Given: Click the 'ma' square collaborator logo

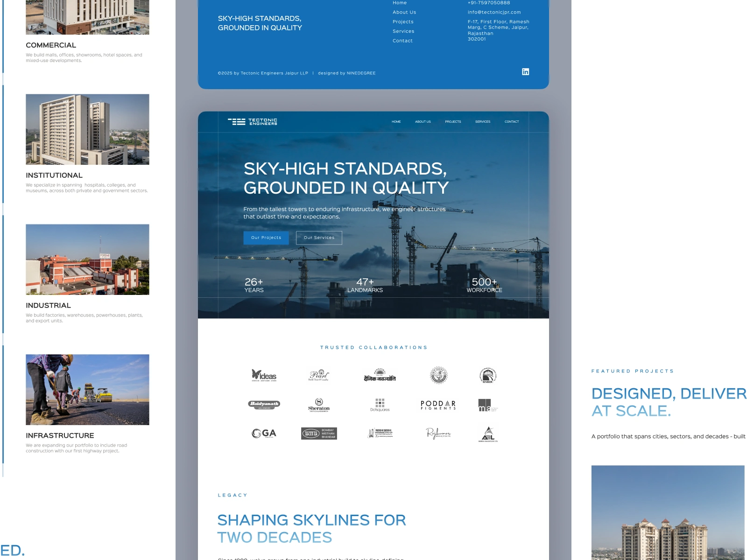Looking at the screenshot, I should click(488, 405).
